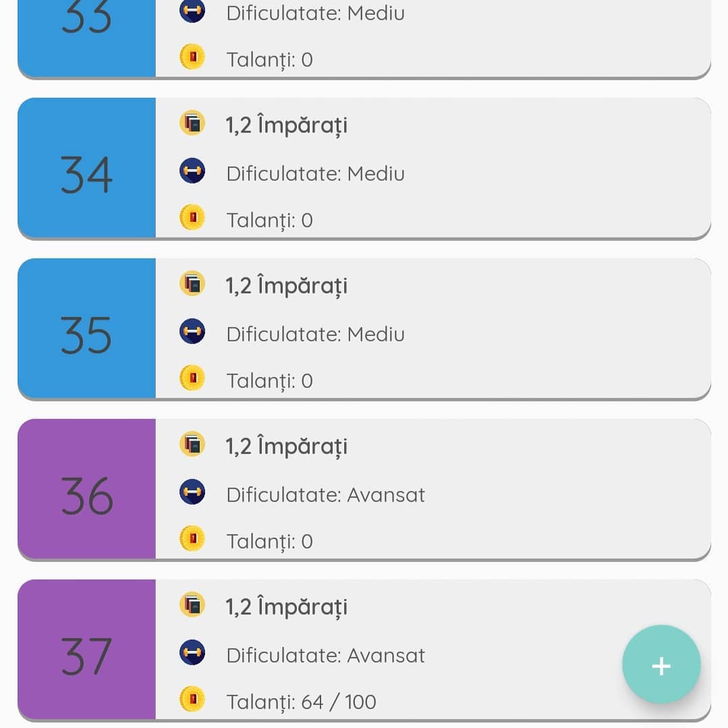Click the book icon in card 35

point(192,283)
